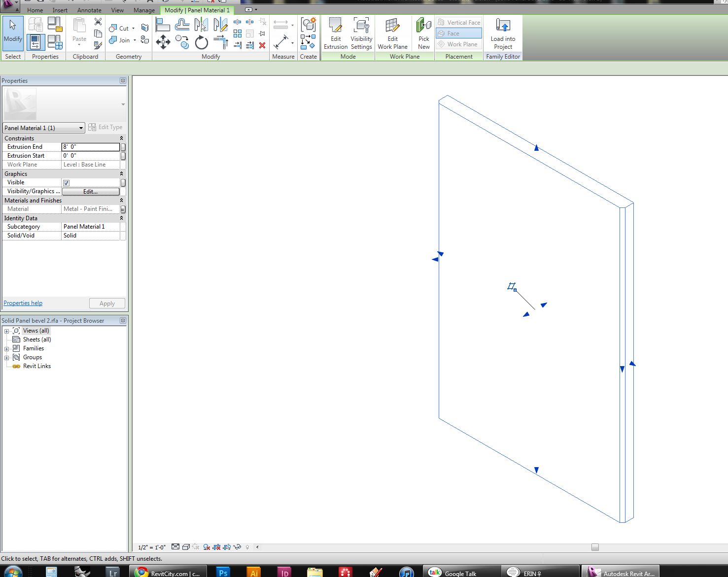Select the Align tool icon
Viewport: 728px width, 577px height.
click(x=163, y=24)
